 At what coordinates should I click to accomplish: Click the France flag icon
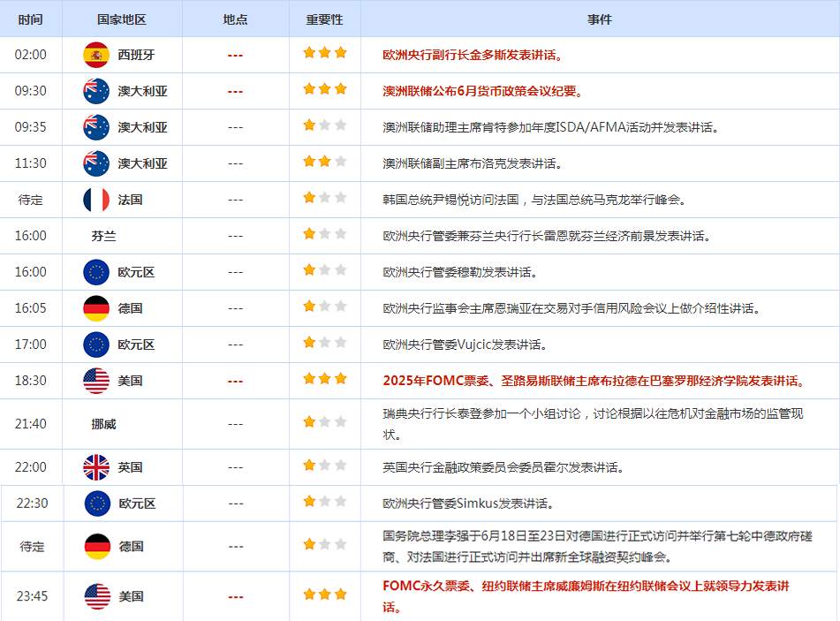tap(96, 200)
